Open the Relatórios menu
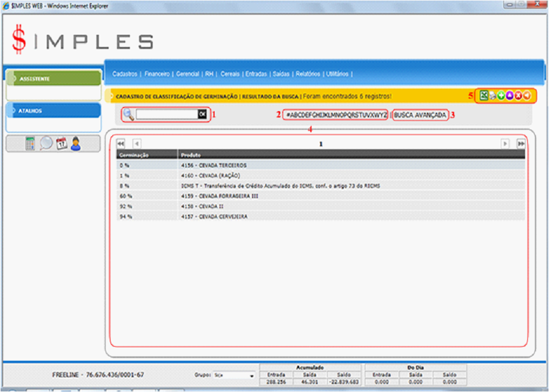The height and width of the screenshot is (392, 549). [308, 74]
